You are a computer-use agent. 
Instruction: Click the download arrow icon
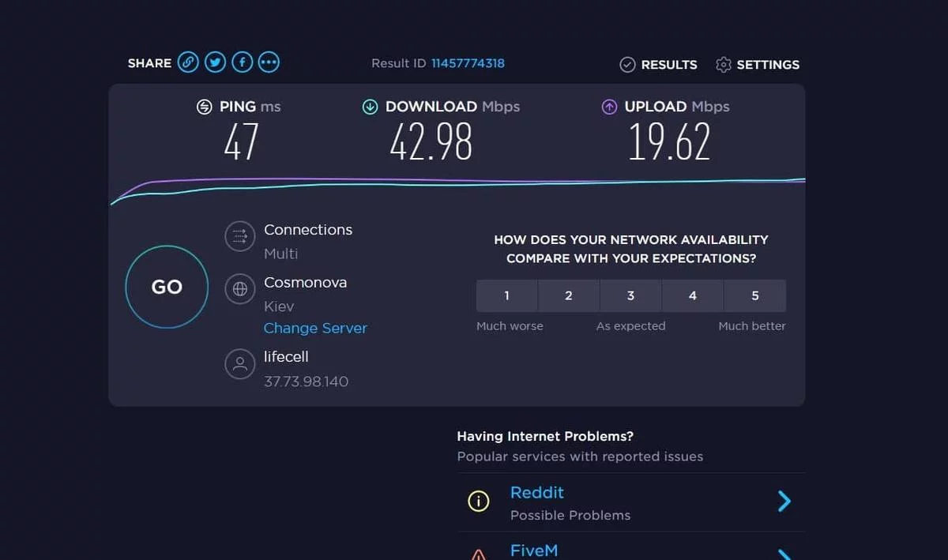(x=370, y=107)
